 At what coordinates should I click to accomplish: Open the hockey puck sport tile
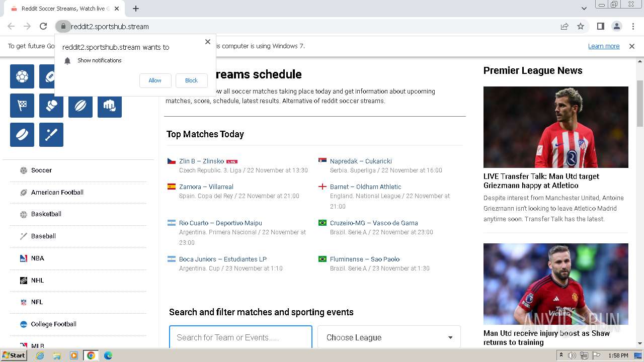(x=22, y=135)
